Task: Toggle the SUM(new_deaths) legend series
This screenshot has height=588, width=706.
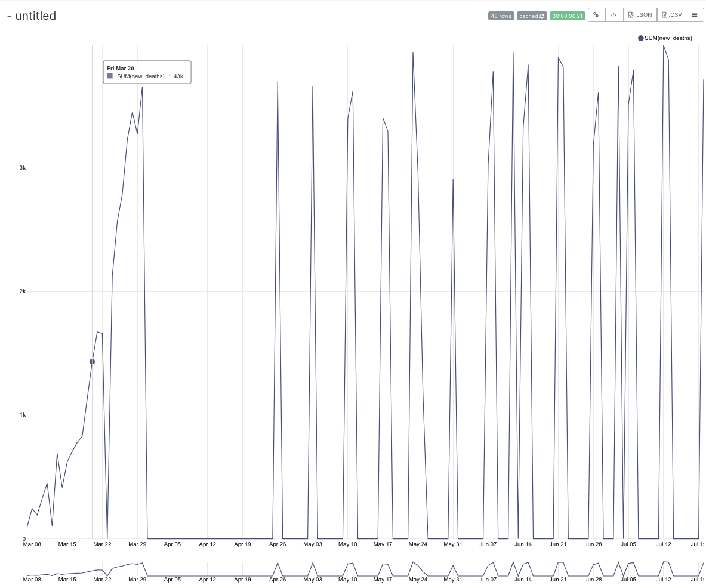Action: [x=665, y=38]
